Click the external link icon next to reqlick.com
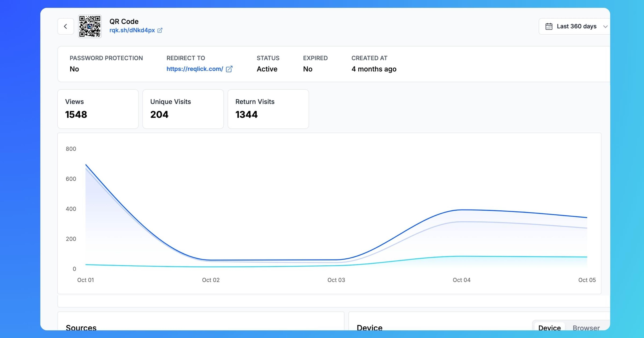This screenshot has height=338, width=644. (x=230, y=69)
